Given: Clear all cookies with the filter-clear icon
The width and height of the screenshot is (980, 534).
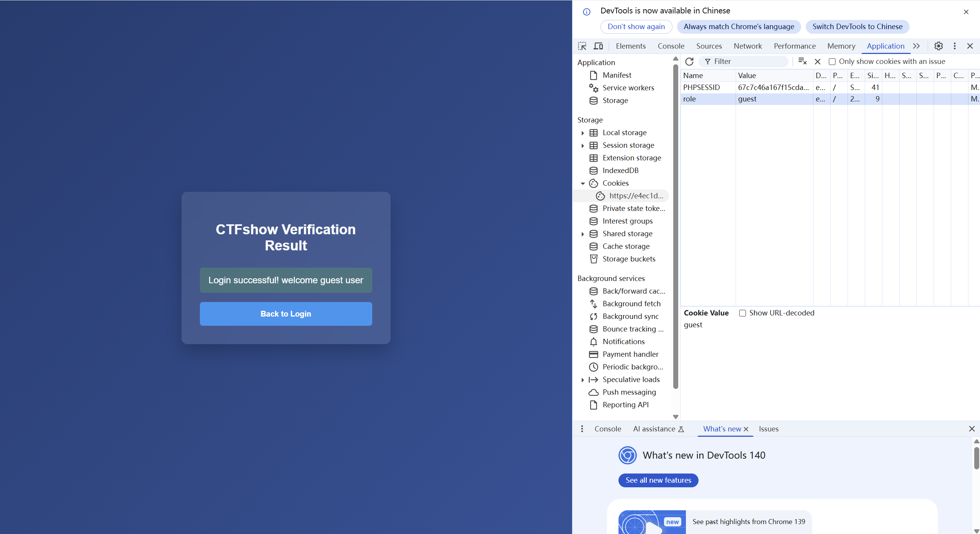Looking at the screenshot, I should (x=802, y=62).
